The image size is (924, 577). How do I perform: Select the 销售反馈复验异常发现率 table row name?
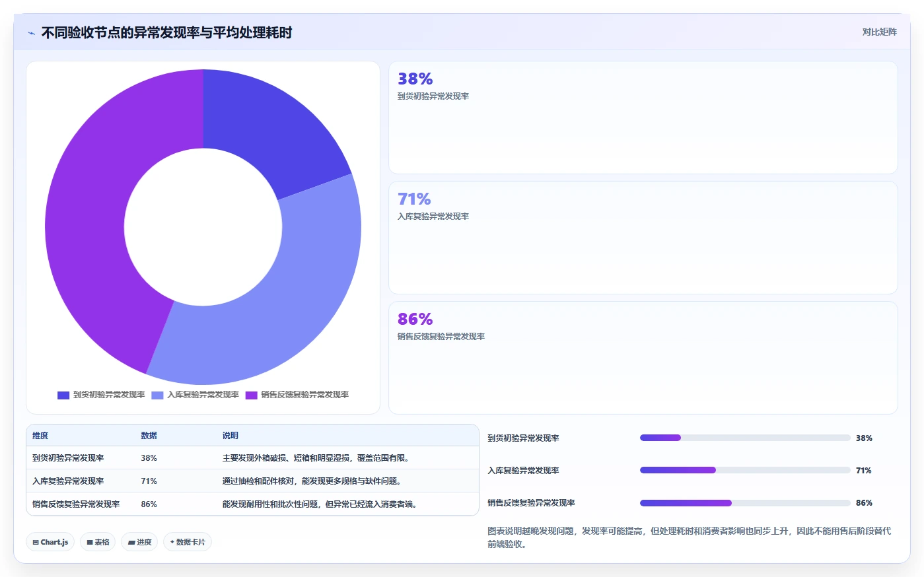(76, 504)
